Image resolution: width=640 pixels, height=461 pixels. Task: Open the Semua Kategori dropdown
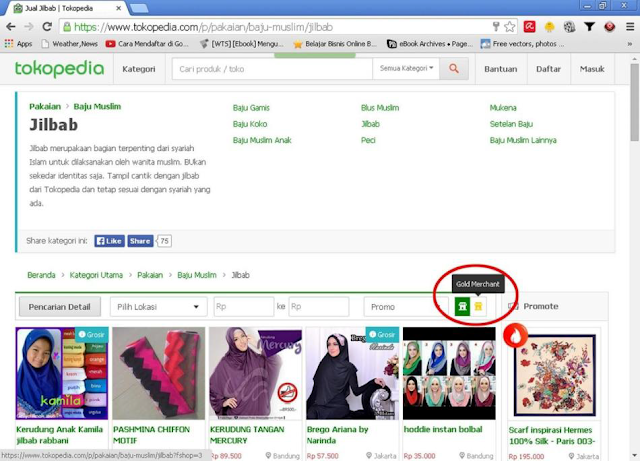(406, 69)
